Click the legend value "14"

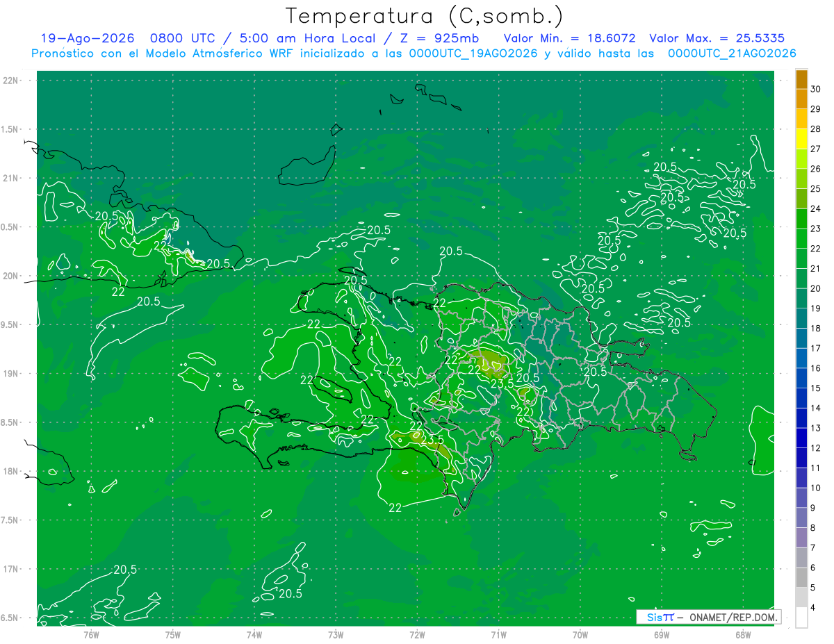point(816,408)
